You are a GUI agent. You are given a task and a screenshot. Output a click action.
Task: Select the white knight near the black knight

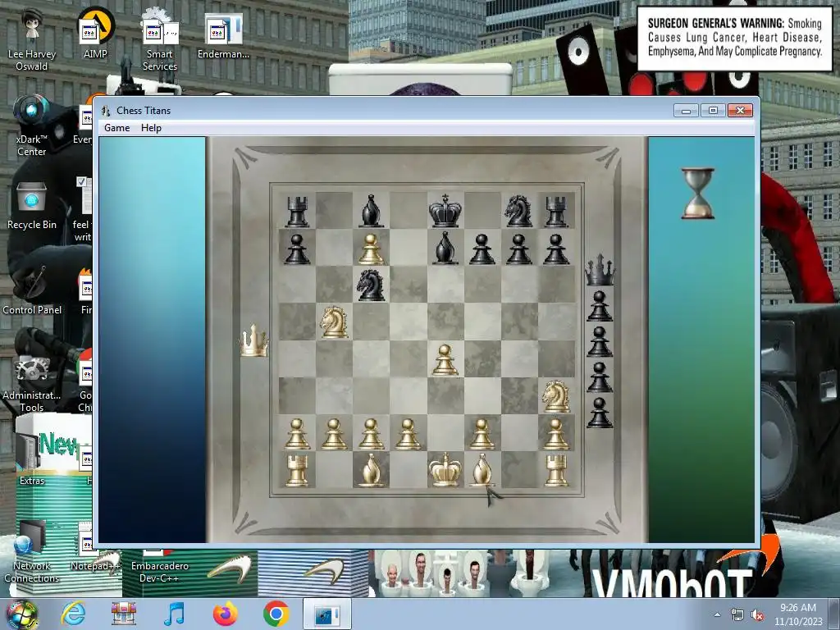click(x=334, y=322)
